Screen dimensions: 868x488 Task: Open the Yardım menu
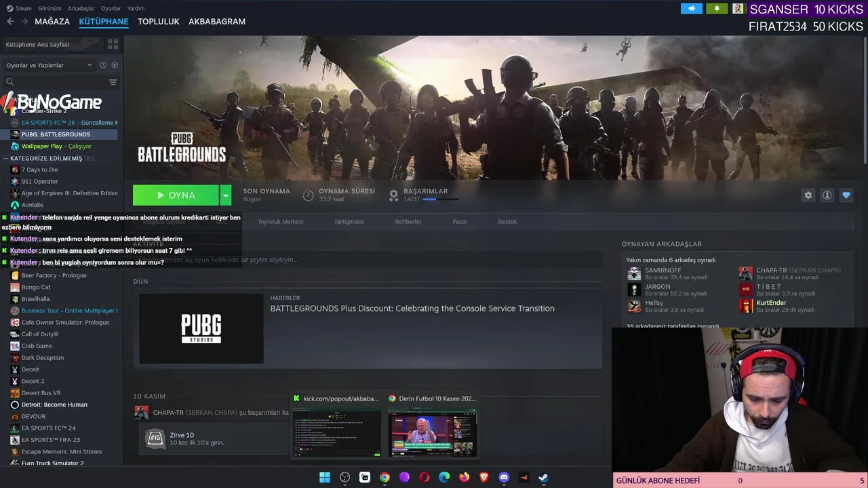tap(136, 8)
